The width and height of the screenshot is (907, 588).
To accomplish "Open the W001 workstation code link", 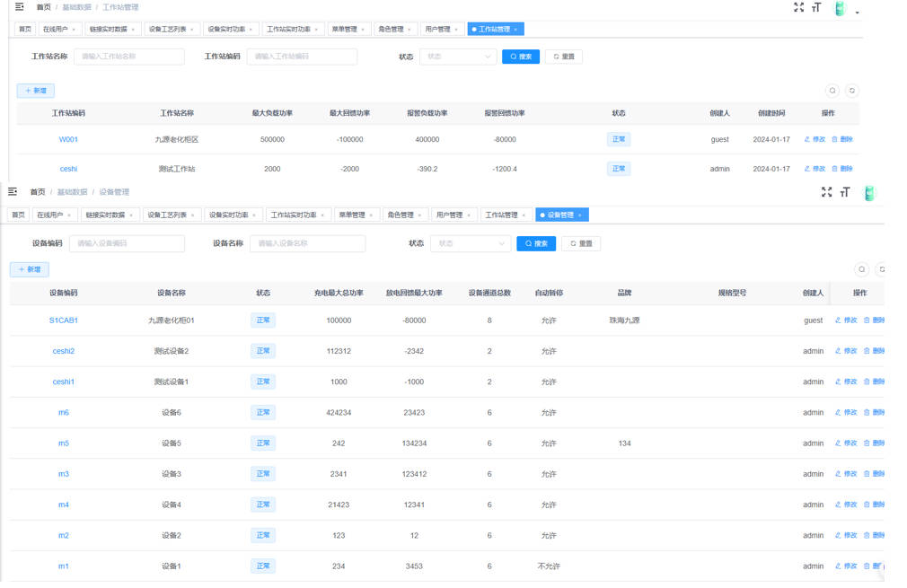I will click(x=68, y=140).
